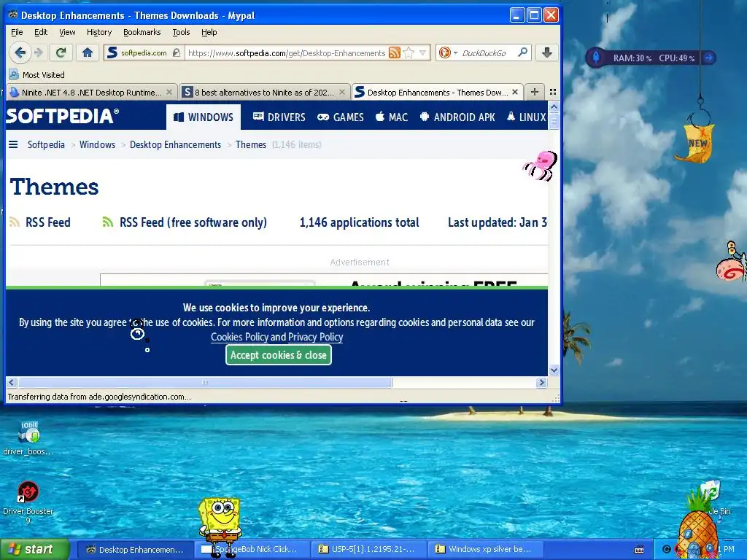The height and width of the screenshot is (560, 747).
Task: Open the Bookmarks menu
Action: [142, 32]
